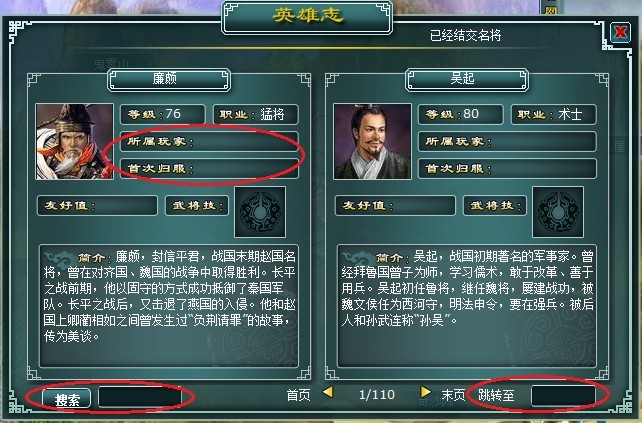The image size is (642, 423).
Task: Click the 1/110 page indicator
Action: 377,395
